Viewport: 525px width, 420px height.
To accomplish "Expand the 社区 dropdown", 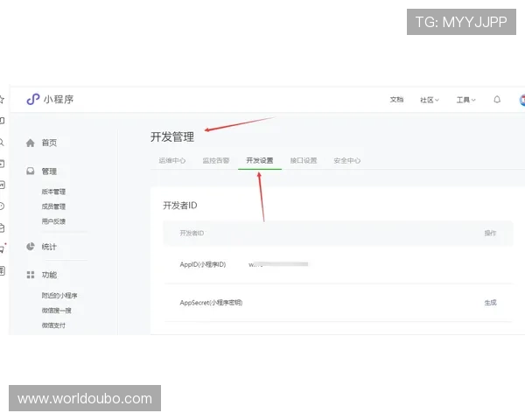I will (x=430, y=100).
